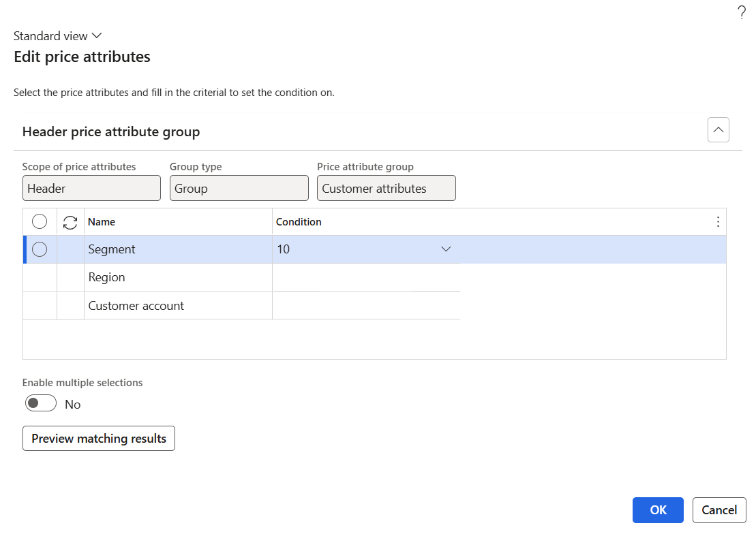Sort by the Condition column header

click(x=299, y=221)
